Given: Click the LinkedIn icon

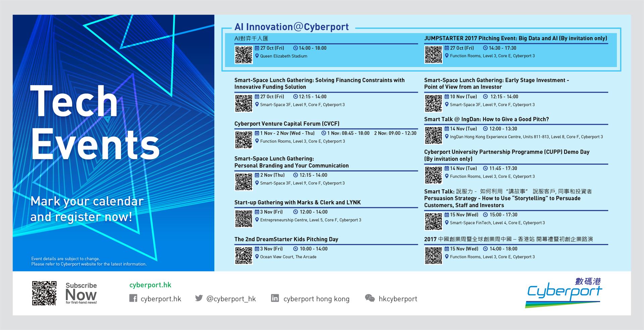Looking at the screenshot, I should pos(275,298).
